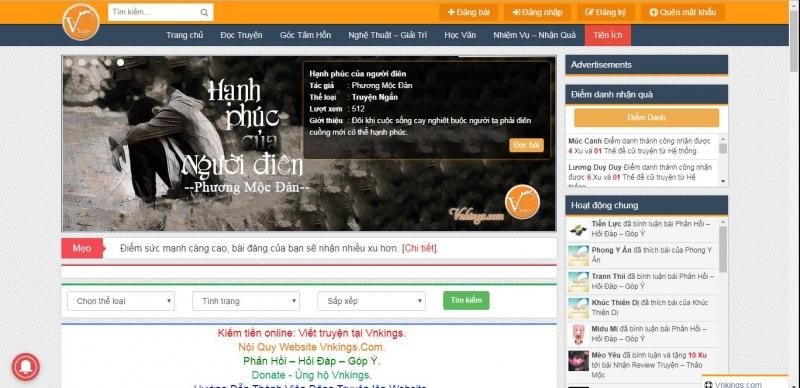Open the Đọc Truyện menu
This screenshot has height=388, width=800.
(x=241, y=35)
